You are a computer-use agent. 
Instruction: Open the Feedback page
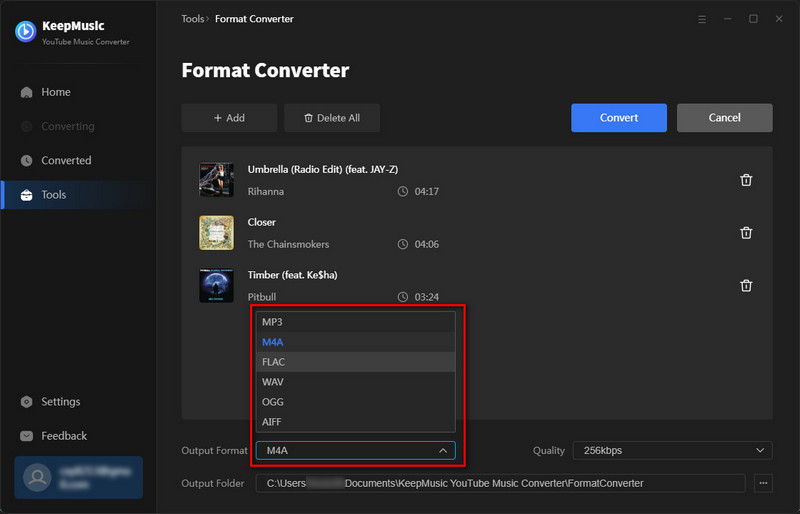[64, 436]
